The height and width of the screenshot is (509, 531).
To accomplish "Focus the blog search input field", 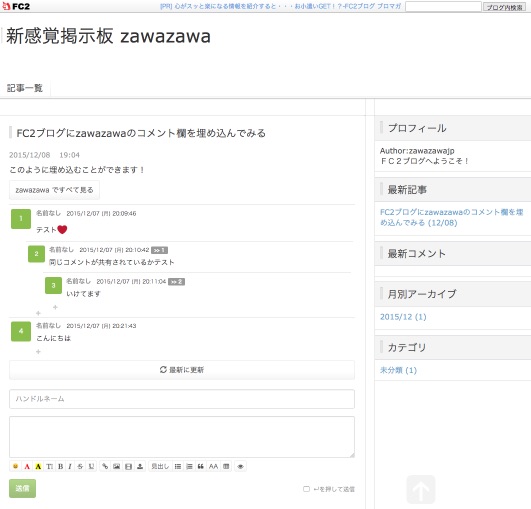I will coord(443,6).
